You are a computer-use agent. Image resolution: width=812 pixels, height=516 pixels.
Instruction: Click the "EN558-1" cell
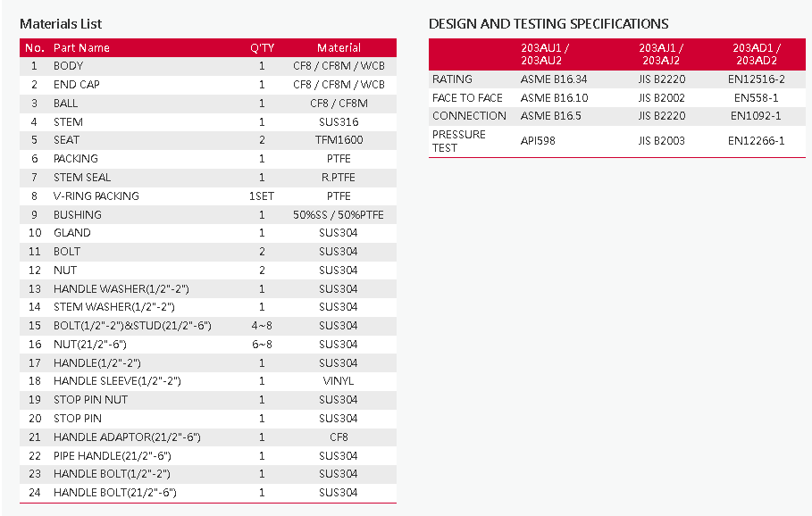point(757,98)
